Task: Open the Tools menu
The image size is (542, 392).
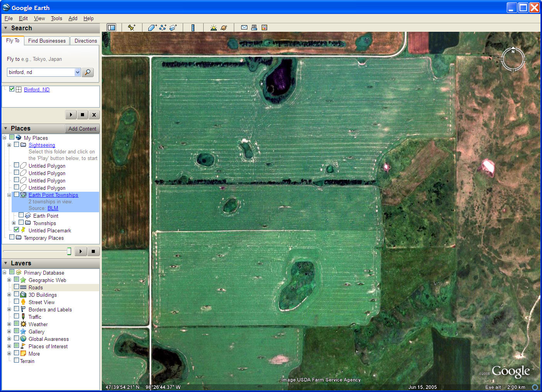Action: tap(57, 18)
